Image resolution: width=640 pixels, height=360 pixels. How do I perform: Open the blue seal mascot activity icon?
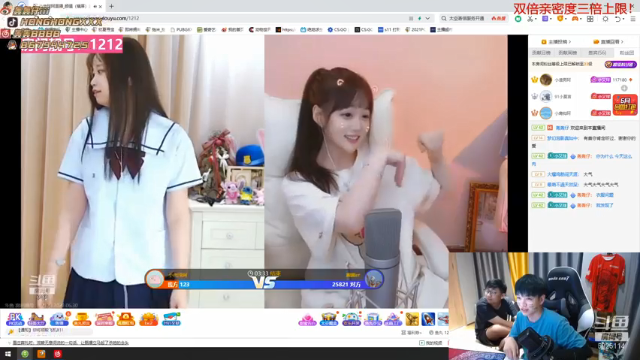59,319
